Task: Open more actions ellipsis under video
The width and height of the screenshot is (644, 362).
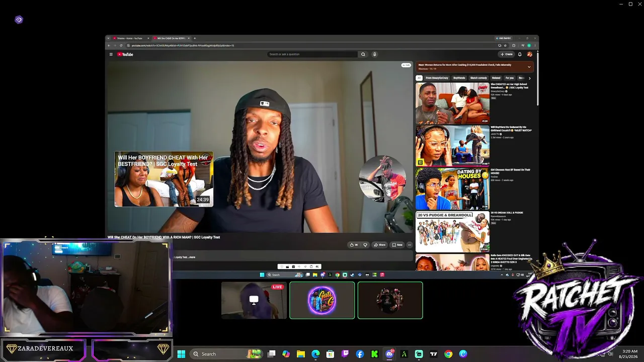Action: click(410, 245)
